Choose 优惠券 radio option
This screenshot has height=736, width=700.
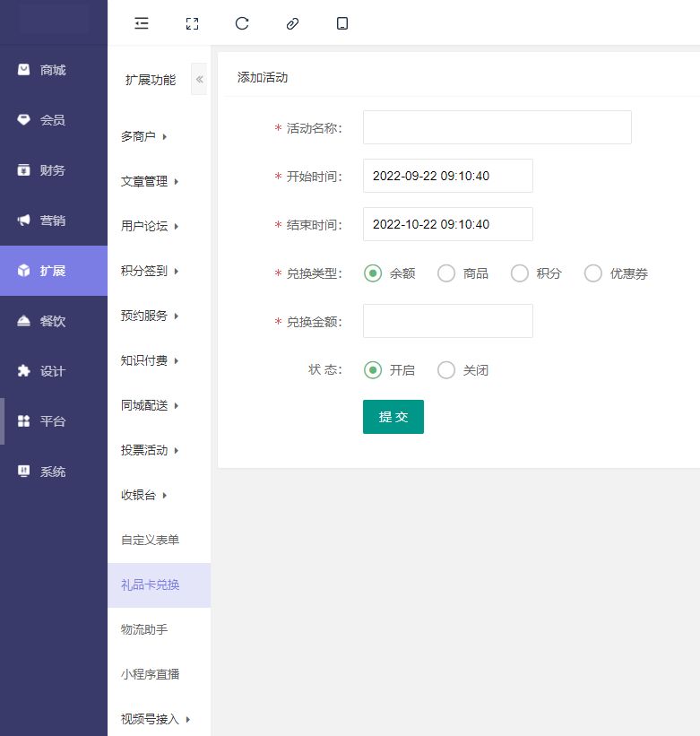[x=593, y=273]
